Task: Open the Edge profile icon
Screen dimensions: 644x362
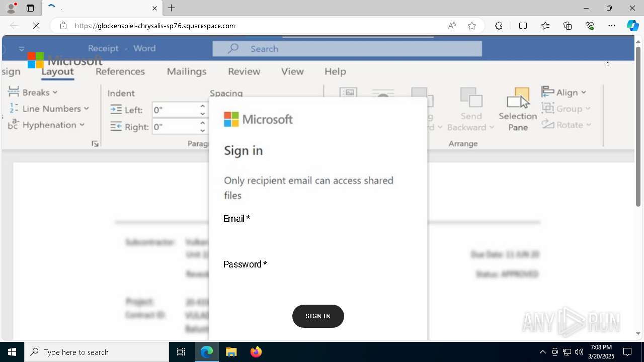Action: [11, 8]
